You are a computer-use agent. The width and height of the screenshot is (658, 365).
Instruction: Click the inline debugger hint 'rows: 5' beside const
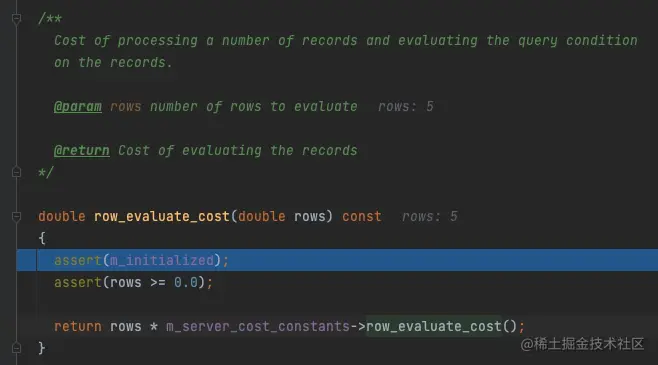coord(430,216)
